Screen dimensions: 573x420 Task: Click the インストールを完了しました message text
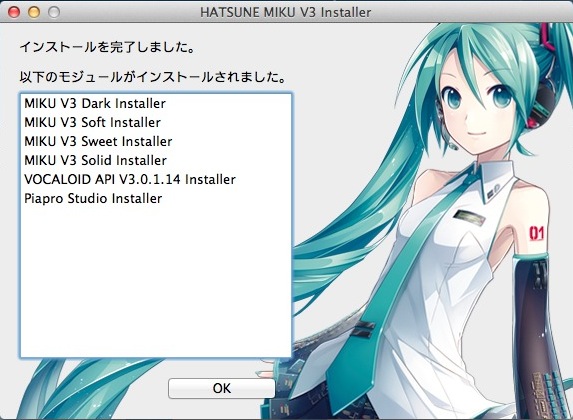click(107, 47)
